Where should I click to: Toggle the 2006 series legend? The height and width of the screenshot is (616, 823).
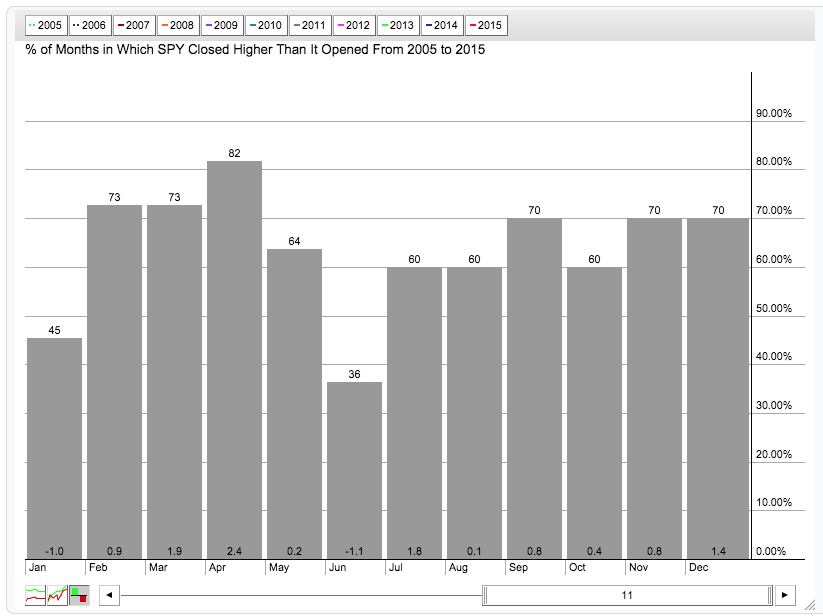90,25
